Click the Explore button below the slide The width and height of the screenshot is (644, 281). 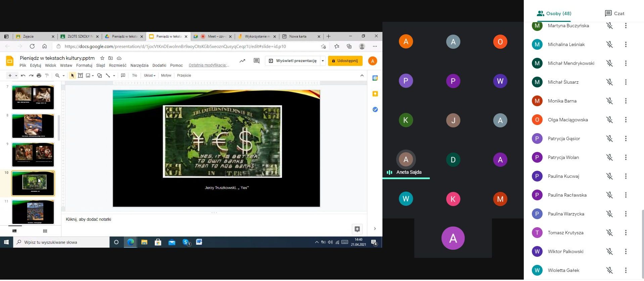click(x=357, y=229)
